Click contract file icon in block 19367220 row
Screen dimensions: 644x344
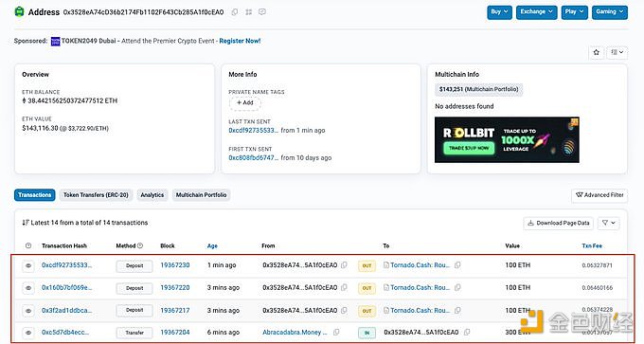point(386,287)
